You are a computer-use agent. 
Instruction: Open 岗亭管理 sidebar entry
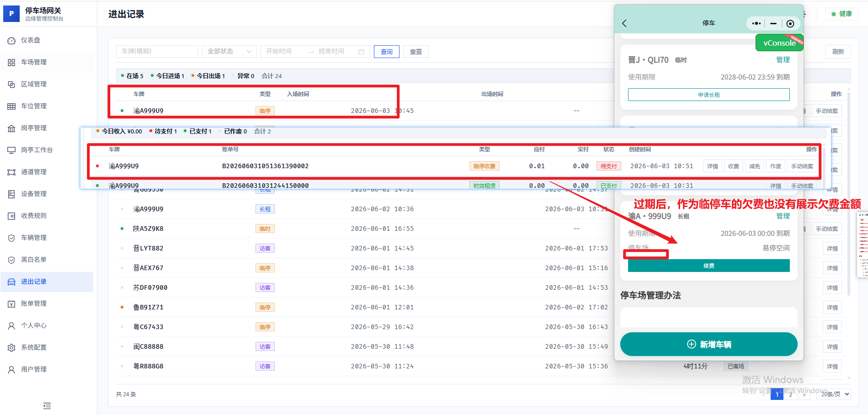[x=34, y=128]
